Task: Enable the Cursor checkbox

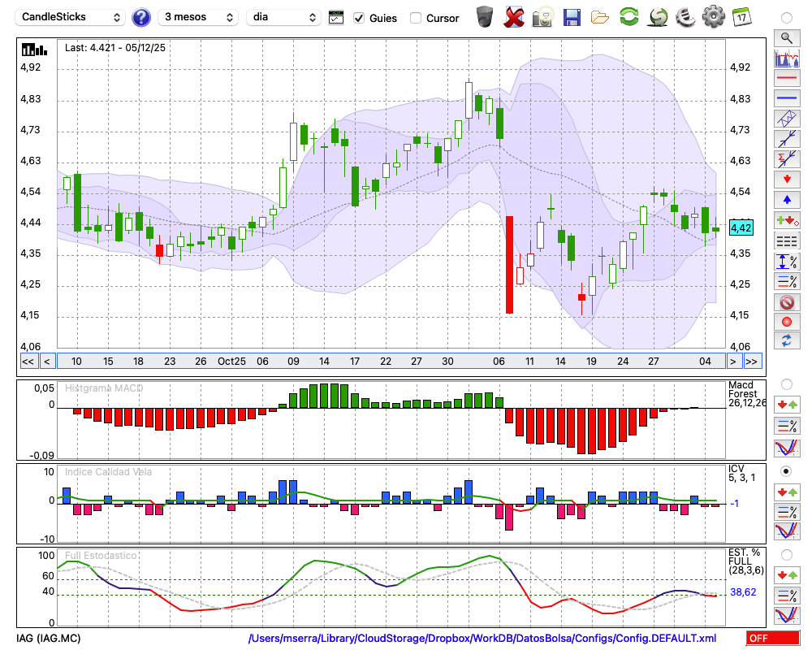Action: [x=415, y=18]
